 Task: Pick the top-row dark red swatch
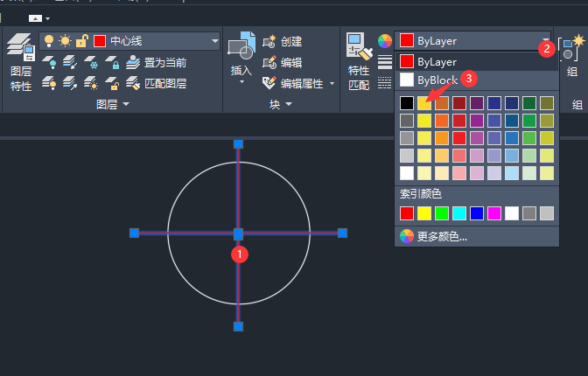pyautogui.click(x=459, y=103)
